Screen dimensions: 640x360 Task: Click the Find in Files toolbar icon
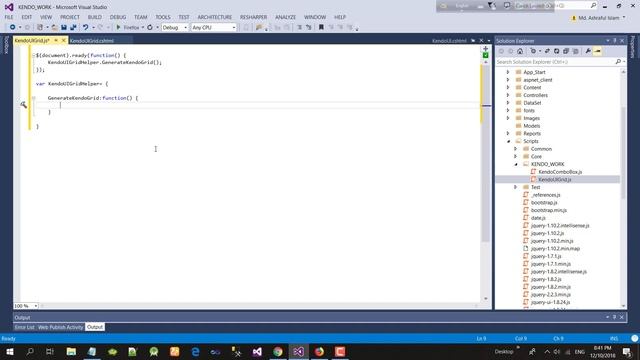259,27
